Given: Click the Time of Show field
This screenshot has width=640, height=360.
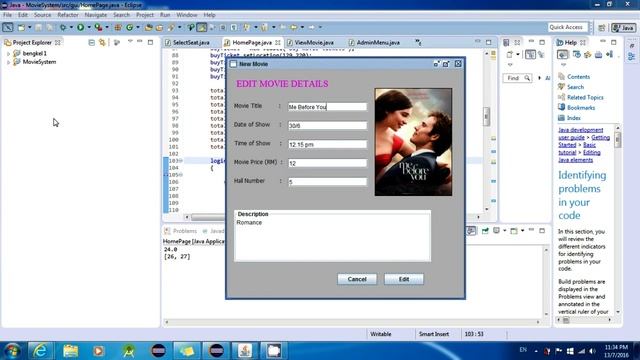Looking at the screenshot, I should tap(327, 144).
